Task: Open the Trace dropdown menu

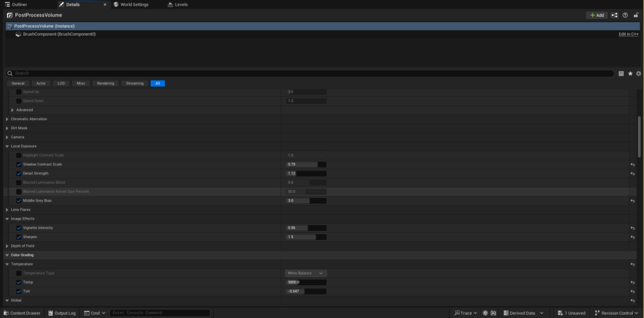Action: click(x=465, y=313)
